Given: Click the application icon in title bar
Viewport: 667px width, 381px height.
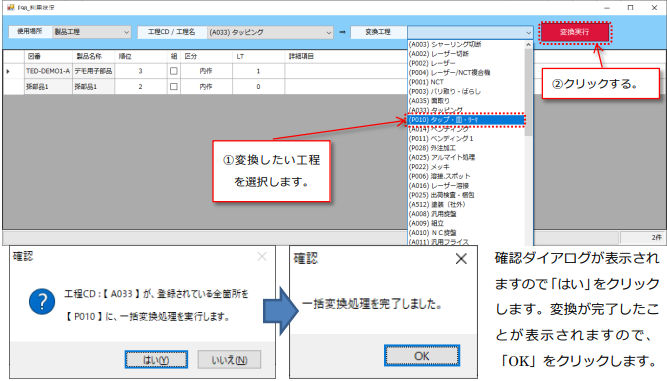Looking at the screenshot, I should point(11,7).
